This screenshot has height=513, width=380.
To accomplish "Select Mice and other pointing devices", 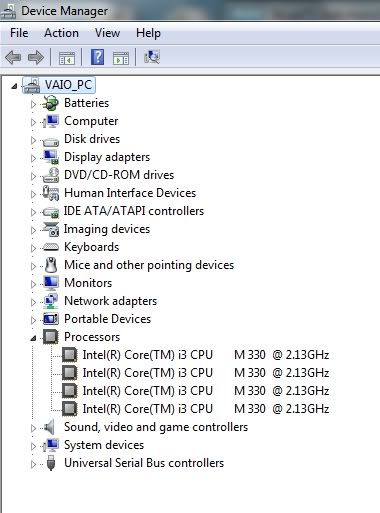I will click(149, 265).
